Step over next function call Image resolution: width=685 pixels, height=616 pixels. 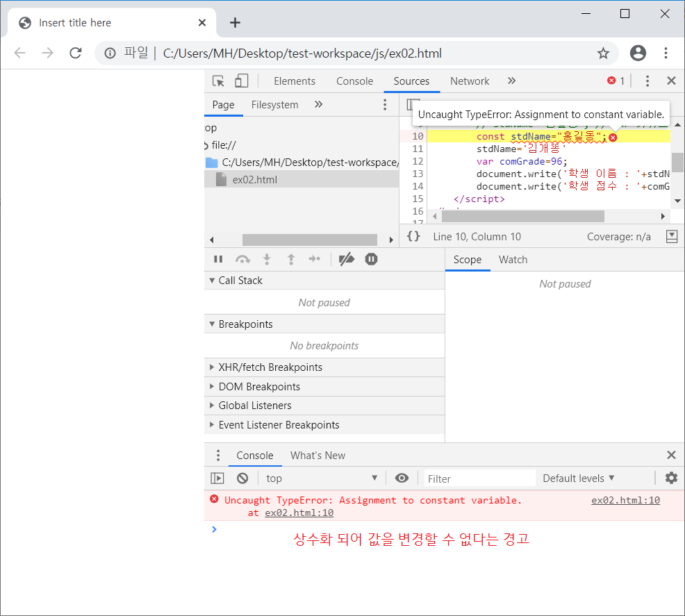(x=242, y=259)
